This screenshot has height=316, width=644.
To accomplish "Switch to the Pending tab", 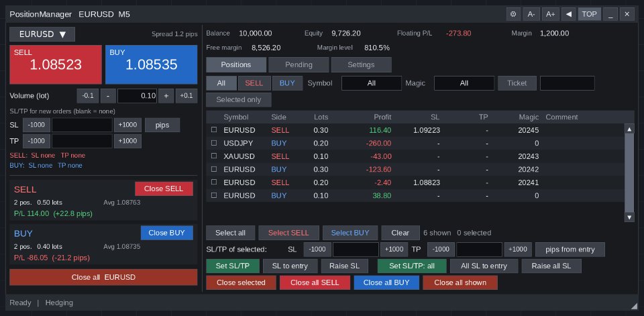I will [x=299, y=64].
